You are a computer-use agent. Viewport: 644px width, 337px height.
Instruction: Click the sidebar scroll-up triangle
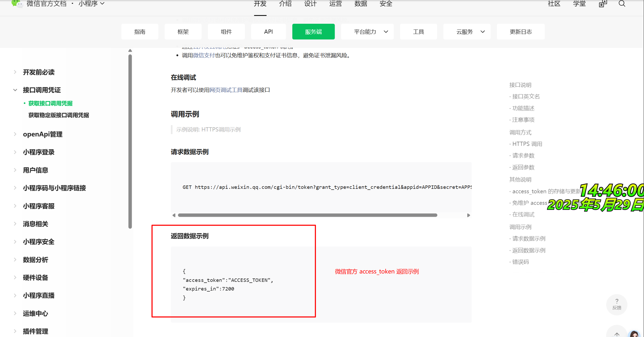[x=130, y=51]
